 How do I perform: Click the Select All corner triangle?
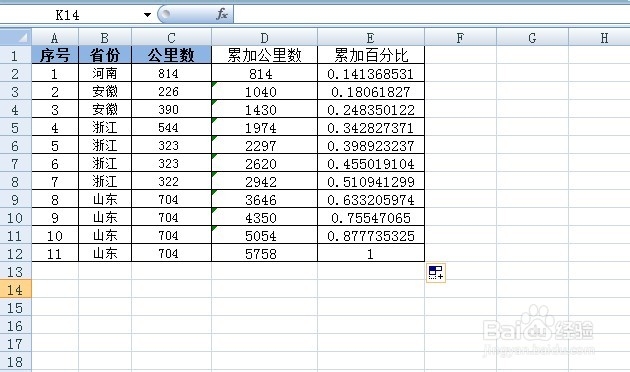[16, 38]
